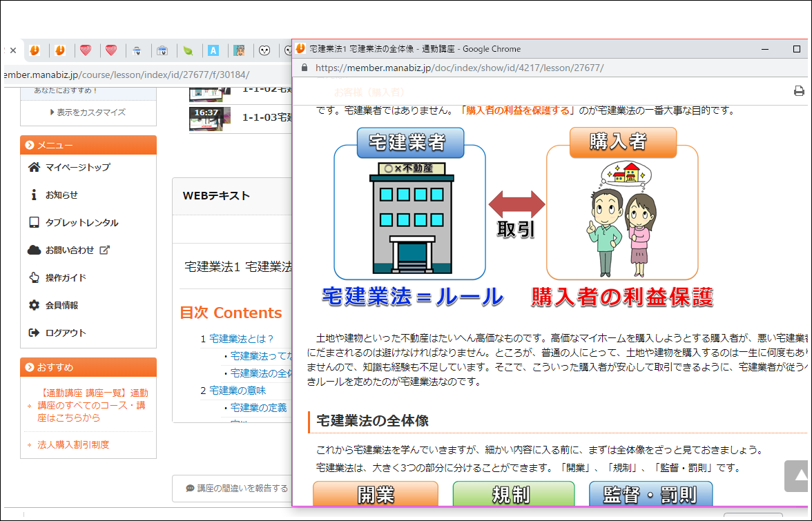Click the 宅建業者 building illustration
The height and width of the screenshot is (521, 812).
pos(412,217)
